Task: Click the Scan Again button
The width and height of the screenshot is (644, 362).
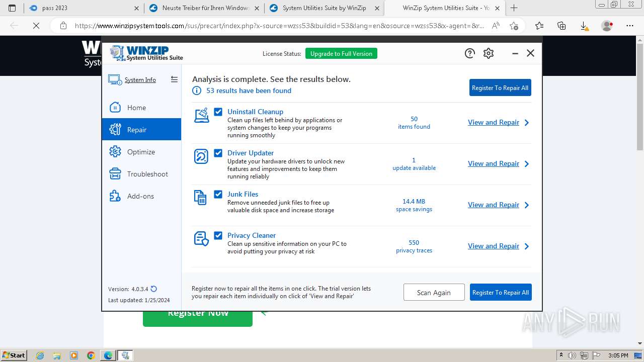Action: point(434,292)
